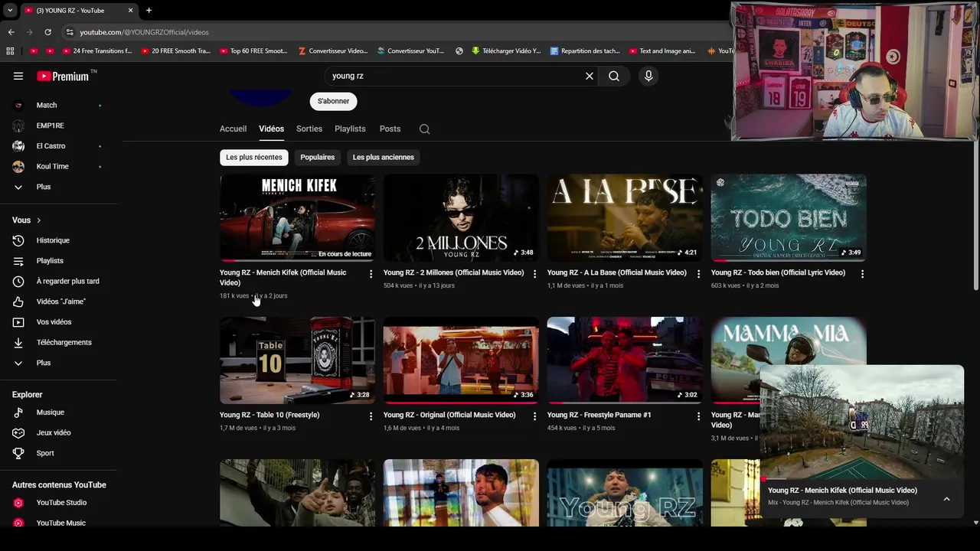The height and width of the screenshot is (551, 980).
Task: Open Convertisseur Vidéo bookmark
Action: [x=333, y=51]
